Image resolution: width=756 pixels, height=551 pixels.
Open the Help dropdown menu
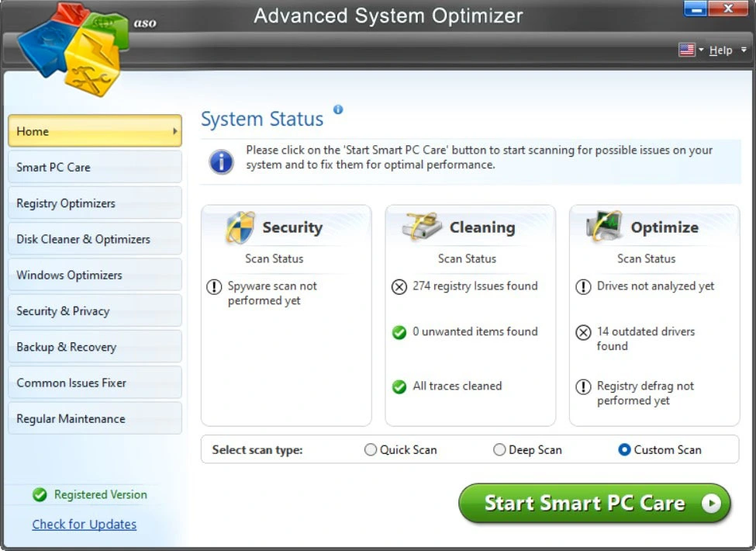pos(720,50)
